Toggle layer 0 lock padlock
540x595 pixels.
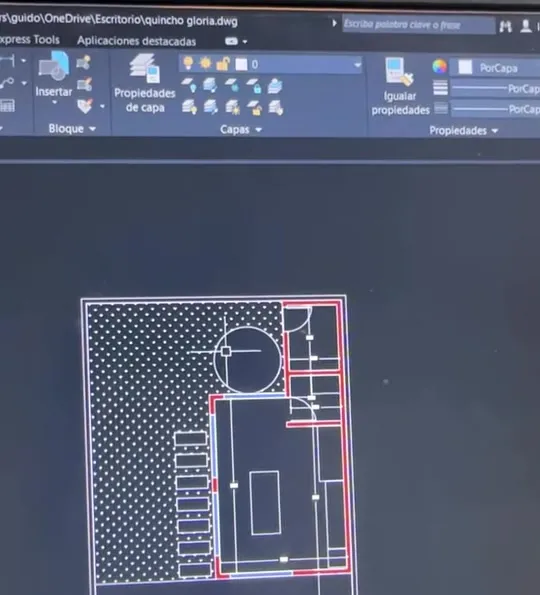(223, 64)
